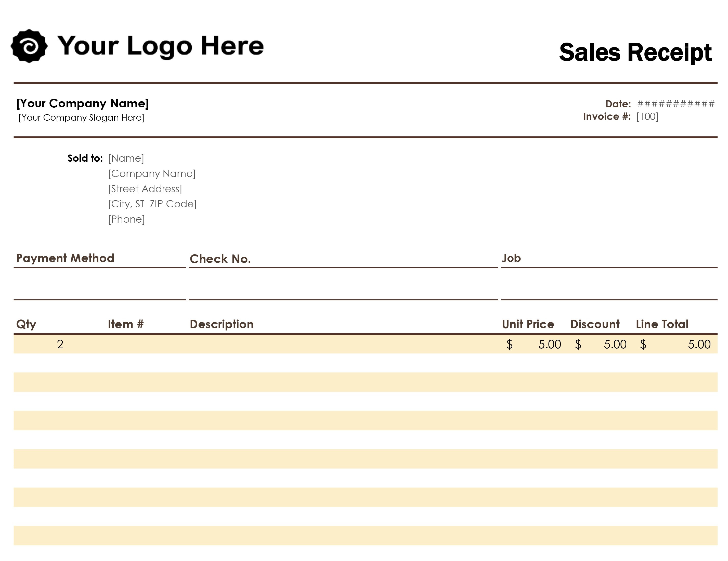
Task: Select the [Phone] placeholder
Action: click(126, 219)
